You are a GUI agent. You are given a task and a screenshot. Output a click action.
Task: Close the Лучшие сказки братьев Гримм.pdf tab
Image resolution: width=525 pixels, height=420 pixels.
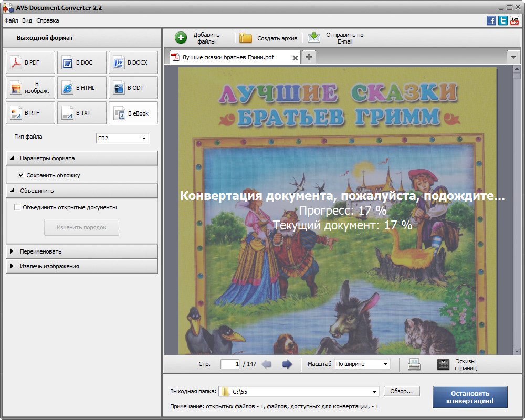pos(295,58)
